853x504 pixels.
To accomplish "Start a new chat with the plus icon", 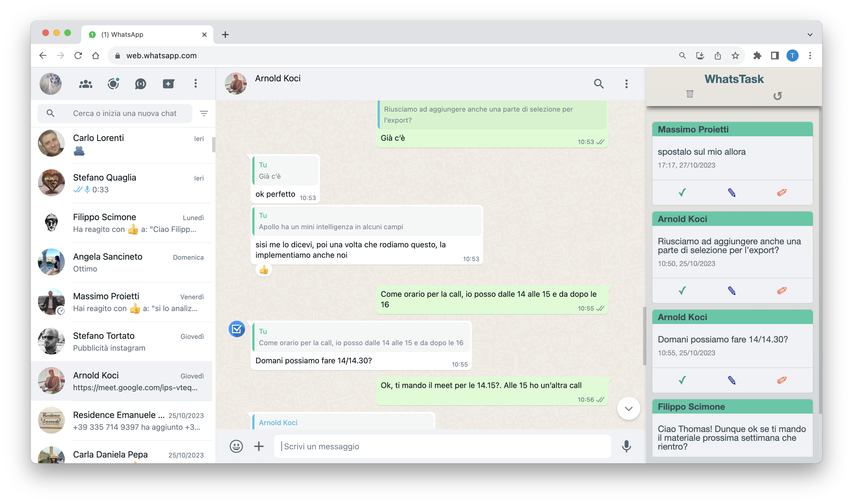I will click(x=168, y=84).
